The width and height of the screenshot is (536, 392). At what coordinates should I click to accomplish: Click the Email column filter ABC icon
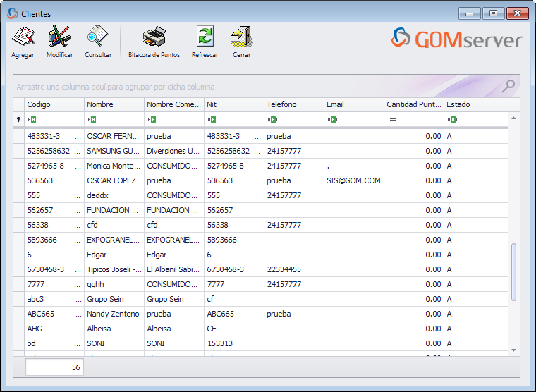(333, 119)
